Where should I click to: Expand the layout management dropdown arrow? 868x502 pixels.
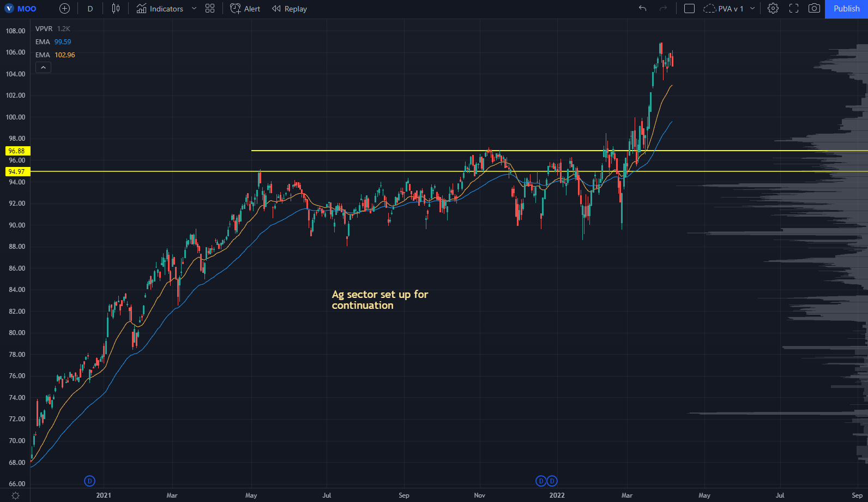click(x=752, y=9)
